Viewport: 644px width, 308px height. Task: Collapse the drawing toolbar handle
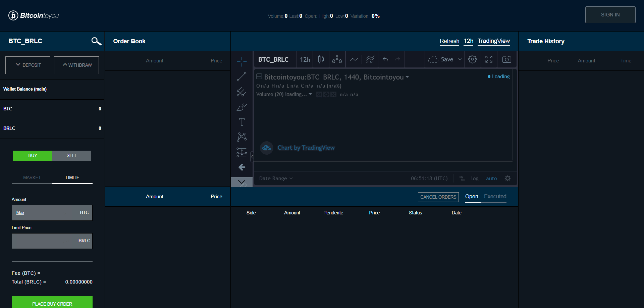click(252, 157)
